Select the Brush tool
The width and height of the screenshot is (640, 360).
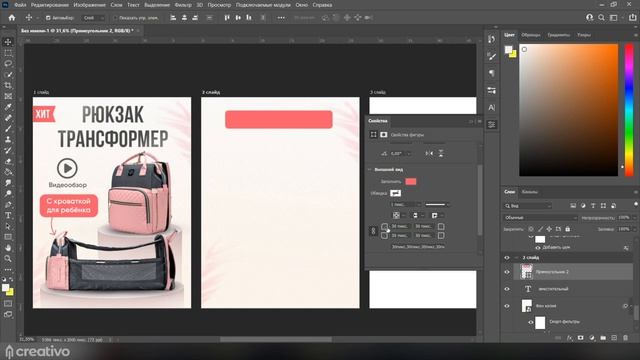pyautogui.click(x=8, y=129)
